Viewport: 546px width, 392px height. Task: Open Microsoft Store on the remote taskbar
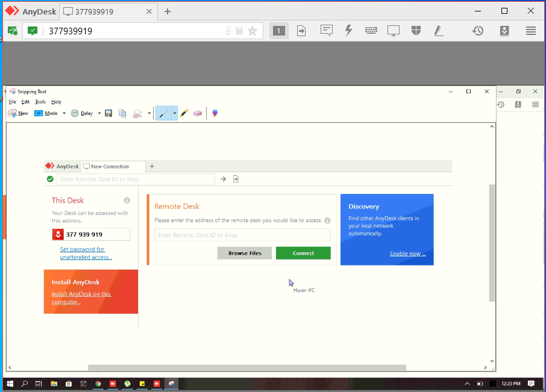69,384
